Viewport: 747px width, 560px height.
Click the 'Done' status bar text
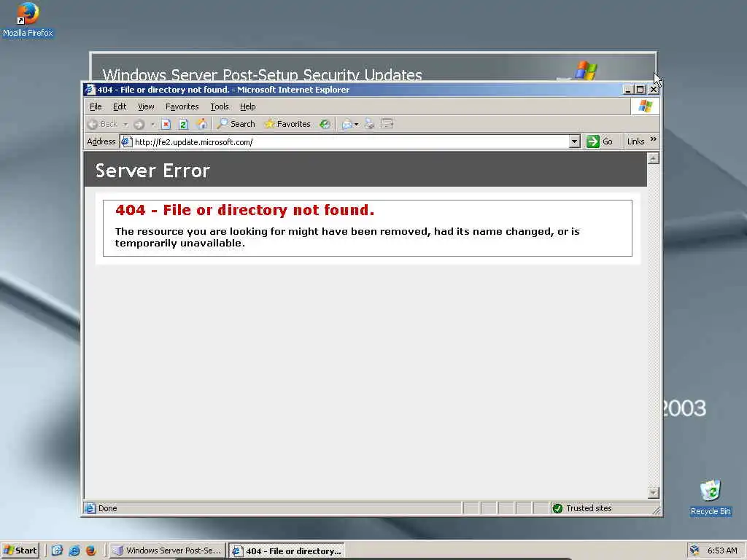[x=108, y=508]
